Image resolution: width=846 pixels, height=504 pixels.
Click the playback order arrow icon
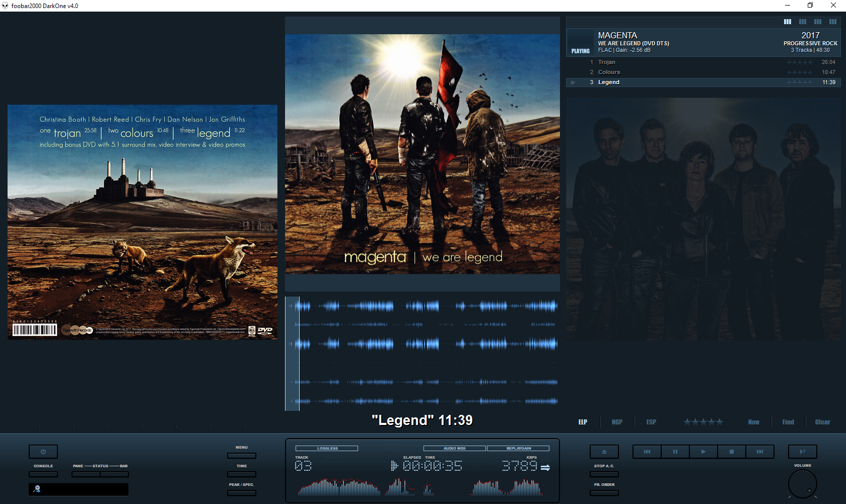click(x=545, y=467)
